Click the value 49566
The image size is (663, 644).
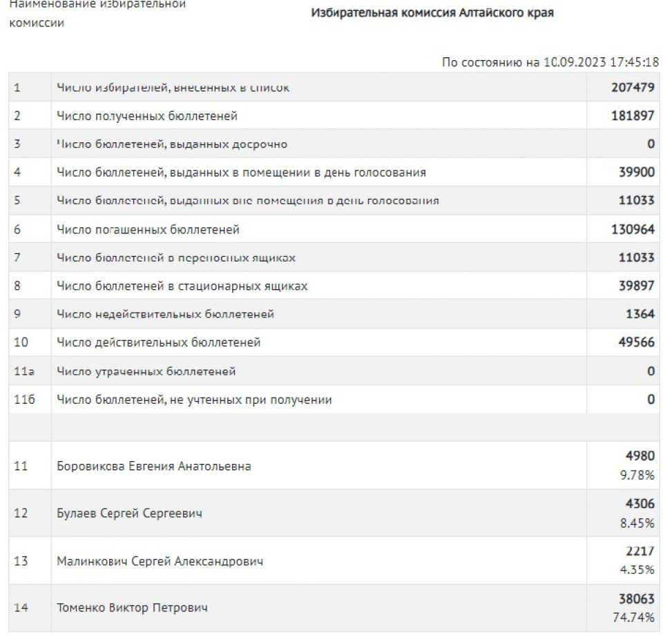click(636, 342)
